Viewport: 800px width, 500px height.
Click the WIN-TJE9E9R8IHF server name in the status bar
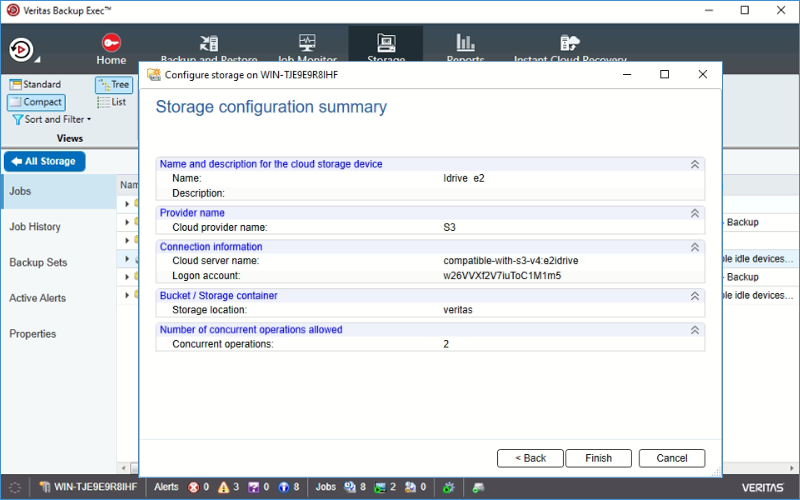click(95, 487)
